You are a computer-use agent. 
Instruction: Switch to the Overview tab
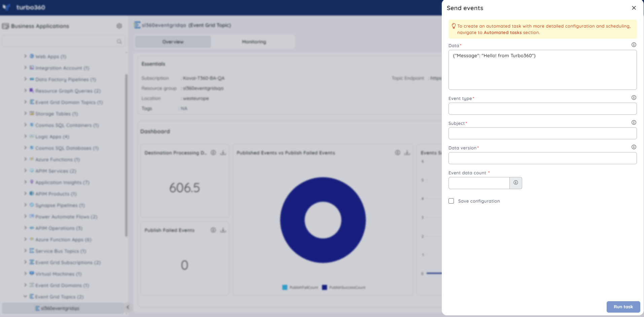tap(173, 42)
